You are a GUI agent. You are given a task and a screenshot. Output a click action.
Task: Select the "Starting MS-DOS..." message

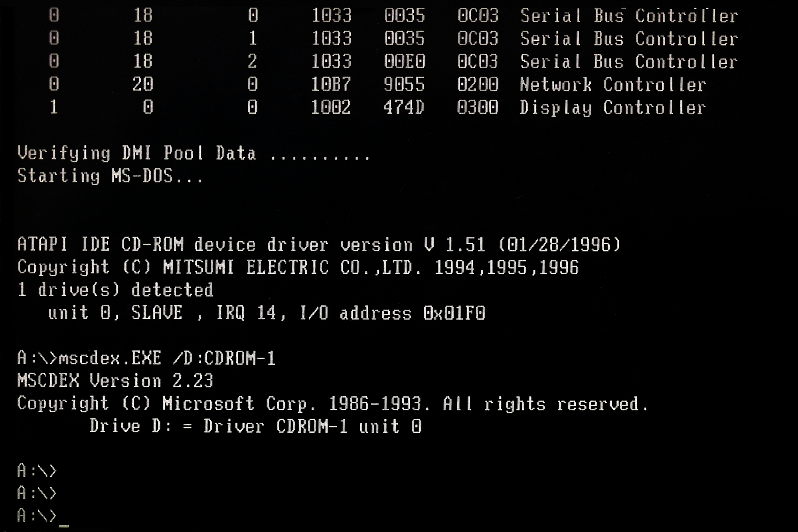[111, 176]
